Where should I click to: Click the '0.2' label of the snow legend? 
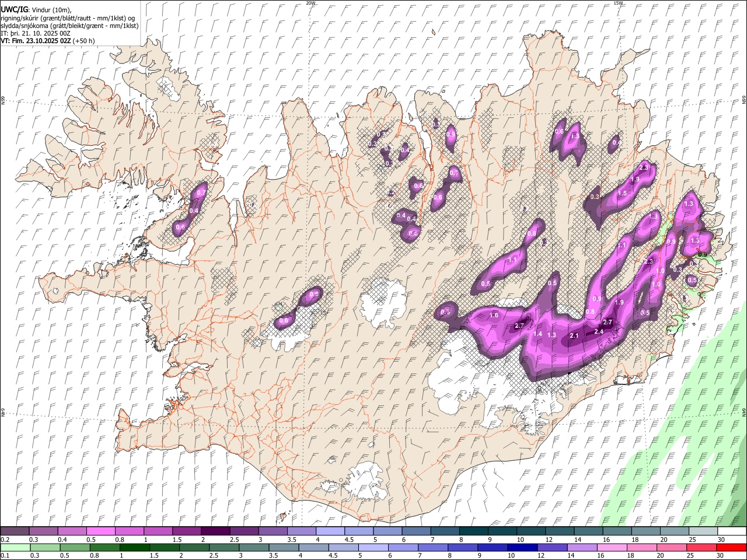pos(4,540)
